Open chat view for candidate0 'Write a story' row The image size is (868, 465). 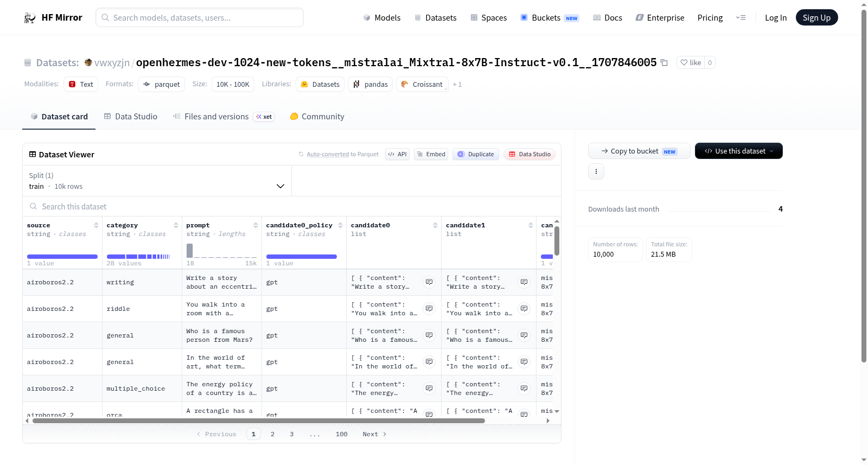pyautogui.click(x=429, y=282)
